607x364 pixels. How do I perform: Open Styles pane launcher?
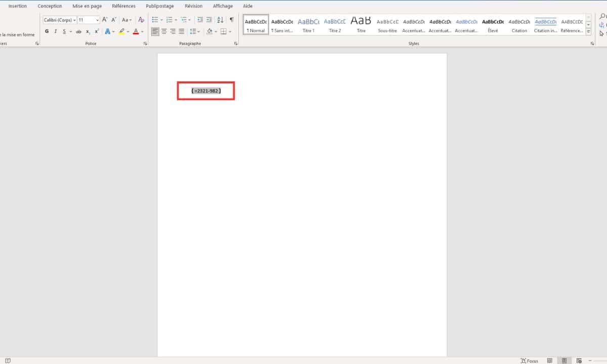tap(592, 44)
